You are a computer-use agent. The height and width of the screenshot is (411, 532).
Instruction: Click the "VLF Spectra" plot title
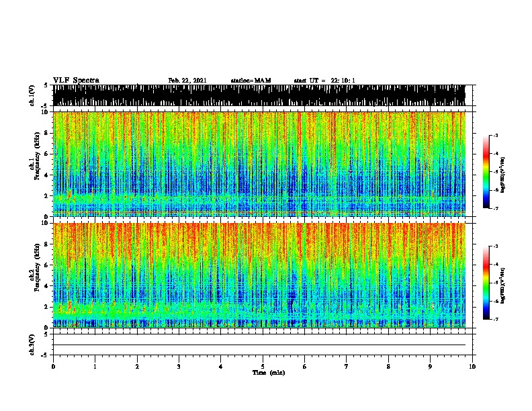pyautogui.click(x=76, y=81)
